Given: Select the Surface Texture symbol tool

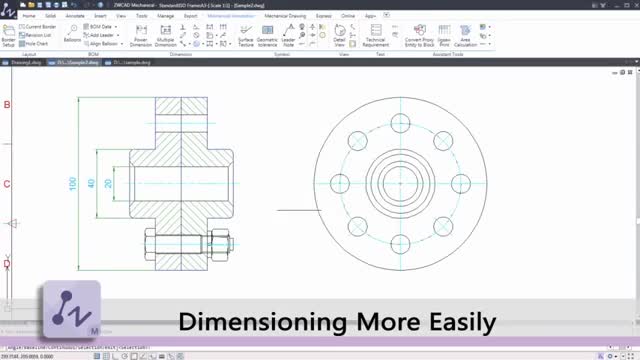Looking at the screenshot, I should [246, 36].
